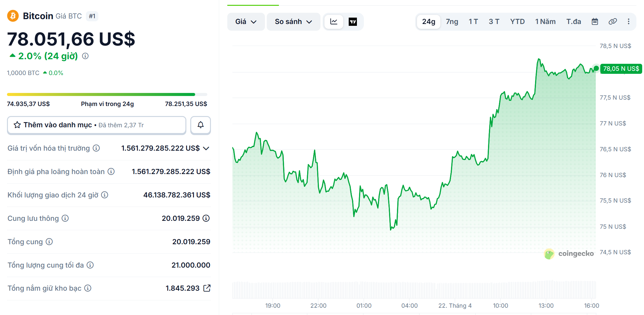Switch to the 7ng timeframe tab
The height and width of the screenshot is (315, 644).
tap(452, 22)
